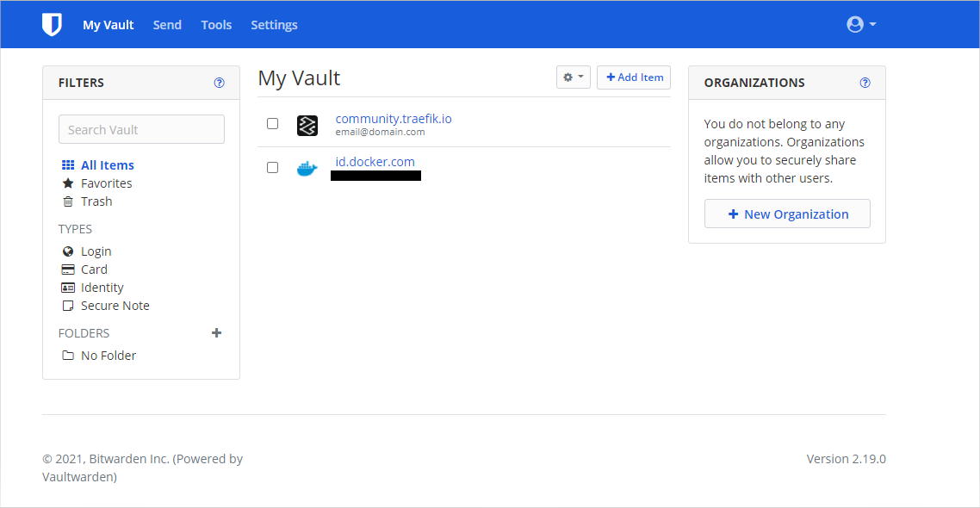This screenshot has width=980, height=508.
Task: Open the Tools tab
Action: (x=216, y=25)
